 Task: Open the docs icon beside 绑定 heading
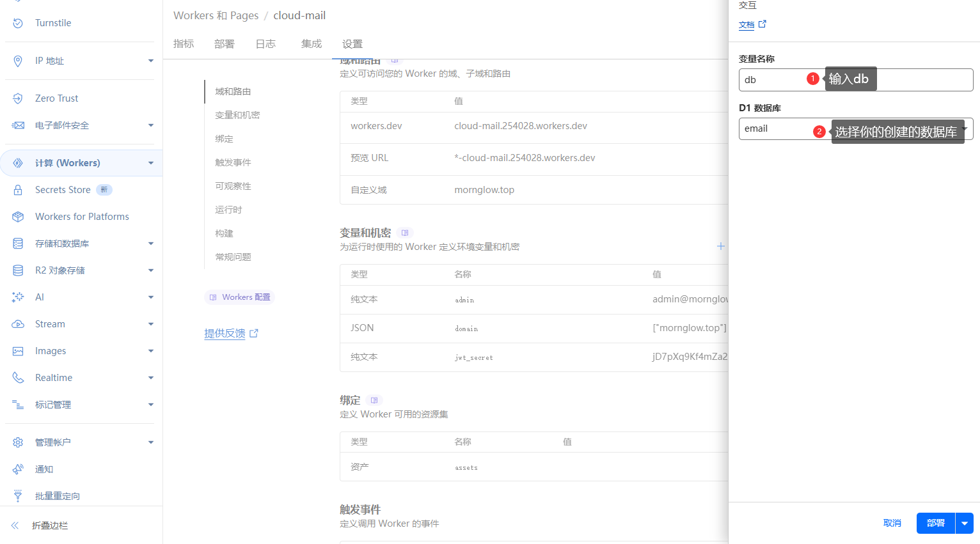[374, 400]
